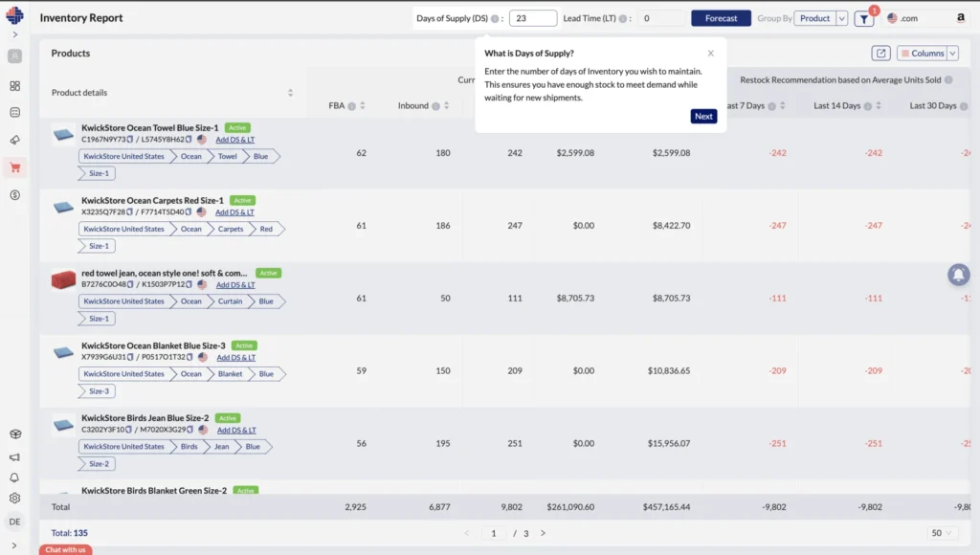Click Add DS & LT for Ocean Carpets Red

[234, 212]
